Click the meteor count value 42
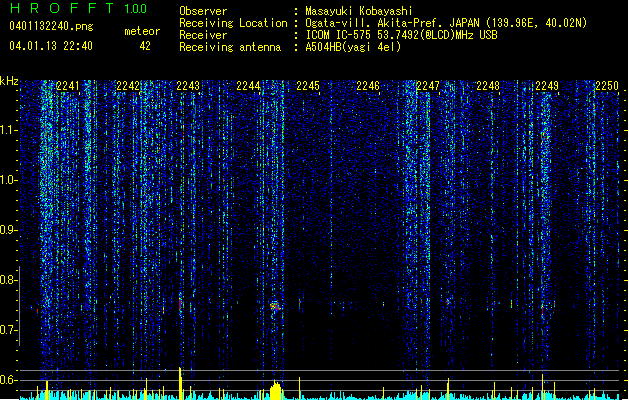 pos(145,46)
